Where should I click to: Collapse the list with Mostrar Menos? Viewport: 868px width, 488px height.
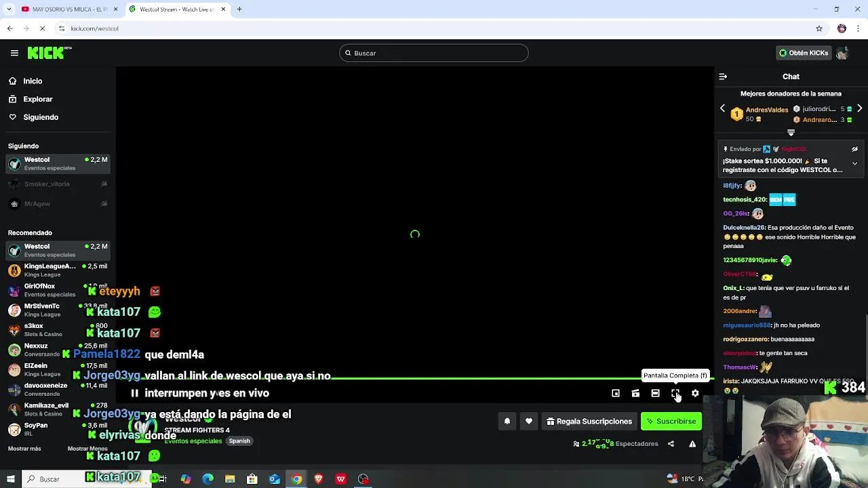coord(87,449)
